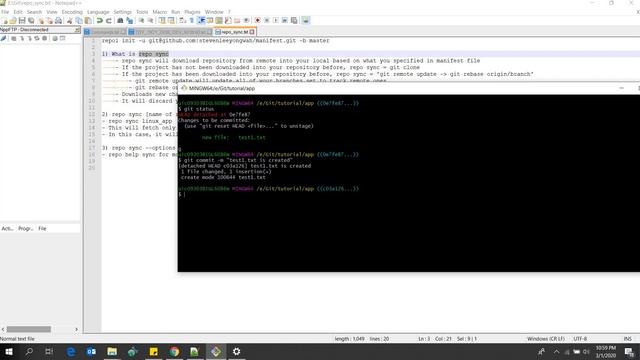640x360 pixels.
Task: Click MINGW64 terminal title bar icon
Action: (184, 88)
